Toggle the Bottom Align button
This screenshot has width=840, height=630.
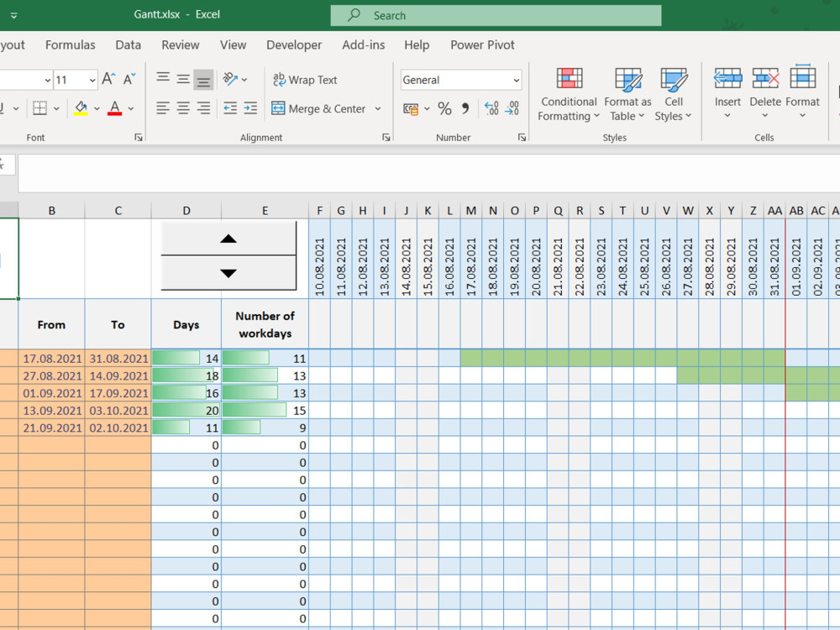[x=203, y=80]
